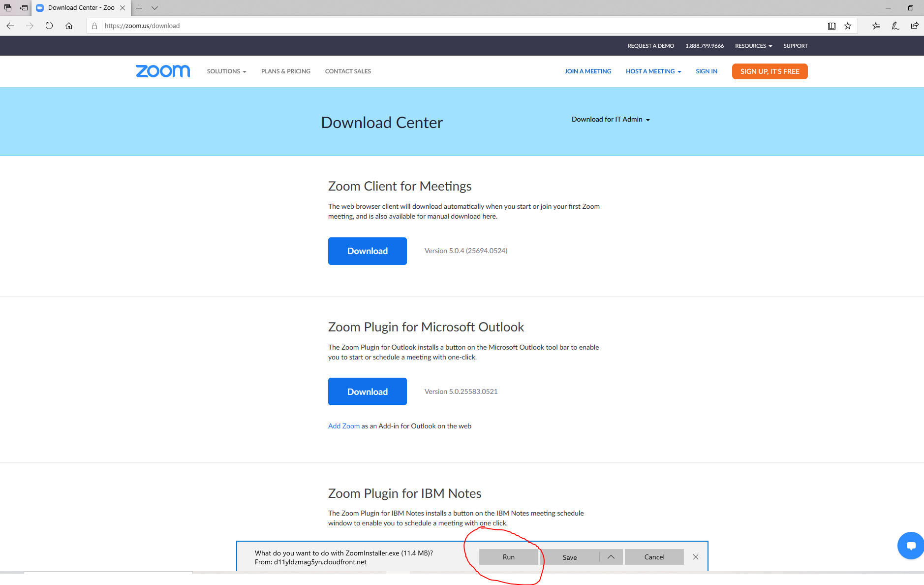Click Version 5.0.4 (25694.0524) text
924x585 pixels.
coord(466,251)
